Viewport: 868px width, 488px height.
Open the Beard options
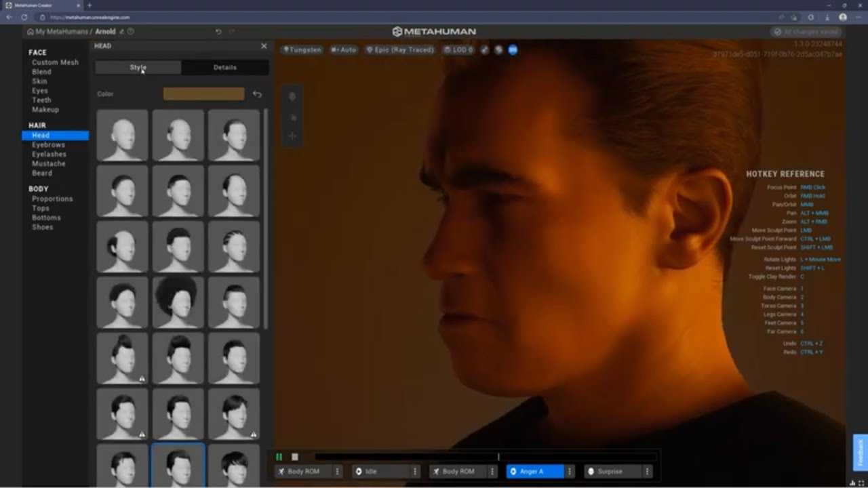tap(41, 174)
